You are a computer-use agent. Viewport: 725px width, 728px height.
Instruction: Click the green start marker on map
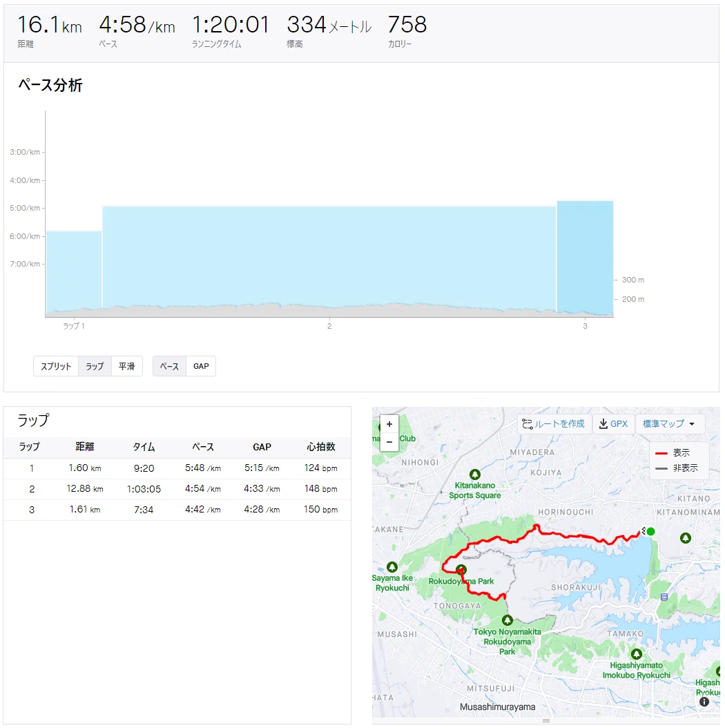point(650,531)
